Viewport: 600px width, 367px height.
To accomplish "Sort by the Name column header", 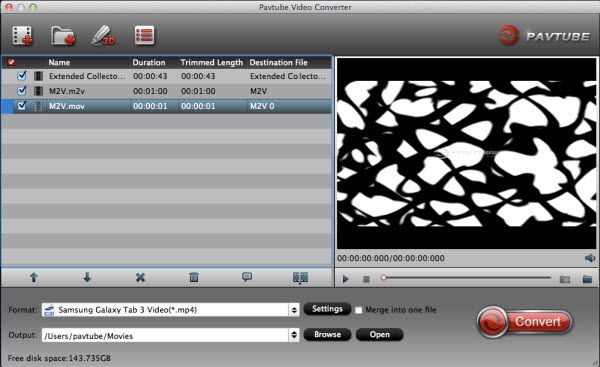I will [59, 62].
